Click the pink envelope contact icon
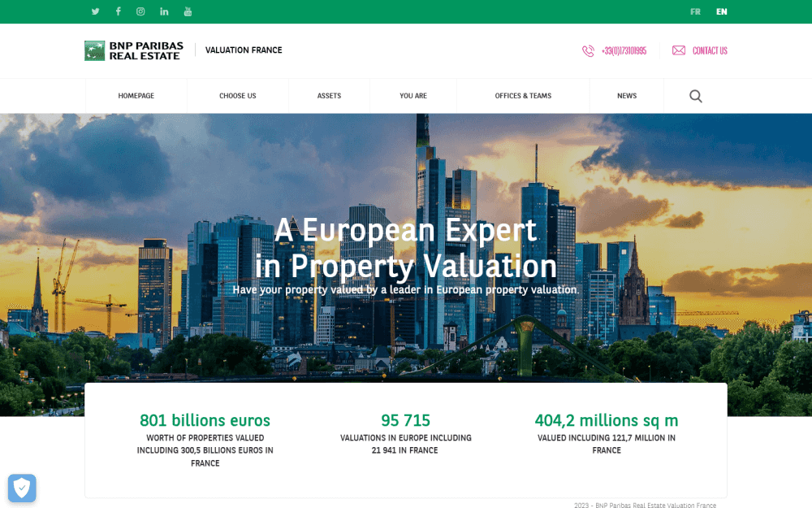 pyautogui.click(x=679, y=50)
